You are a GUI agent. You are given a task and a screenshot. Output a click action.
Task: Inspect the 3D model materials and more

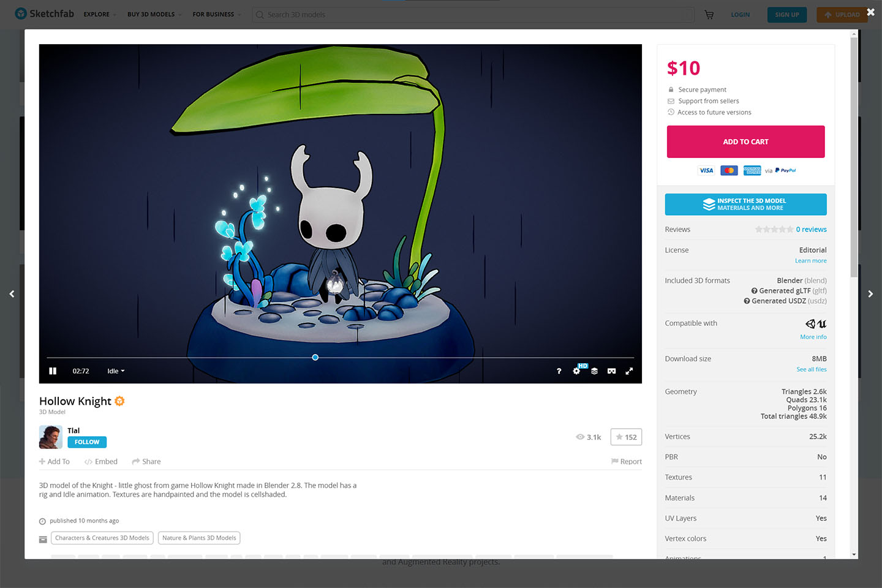(745, 205)
